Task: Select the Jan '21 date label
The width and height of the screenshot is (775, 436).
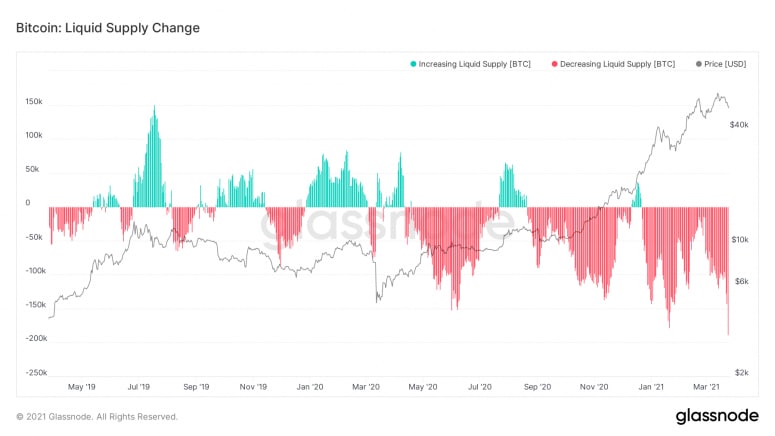Action: [x=652, y=386]
